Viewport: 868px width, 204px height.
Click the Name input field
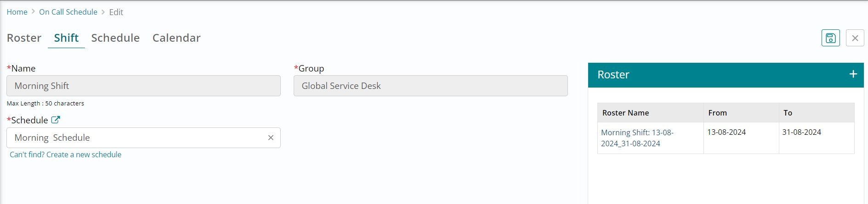click(x=143, y=86)
